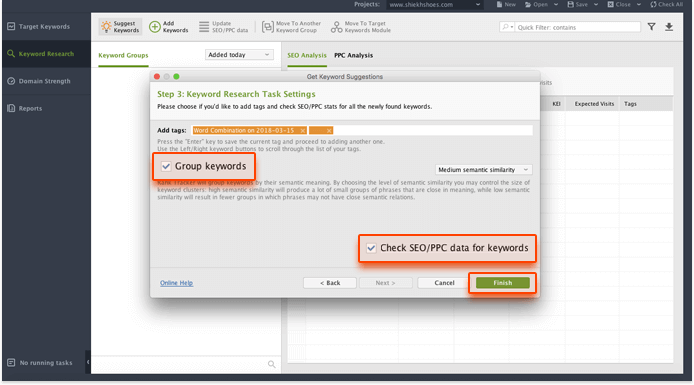
Task: Select the SEO Analysis tab
Action: coord(307,55)
